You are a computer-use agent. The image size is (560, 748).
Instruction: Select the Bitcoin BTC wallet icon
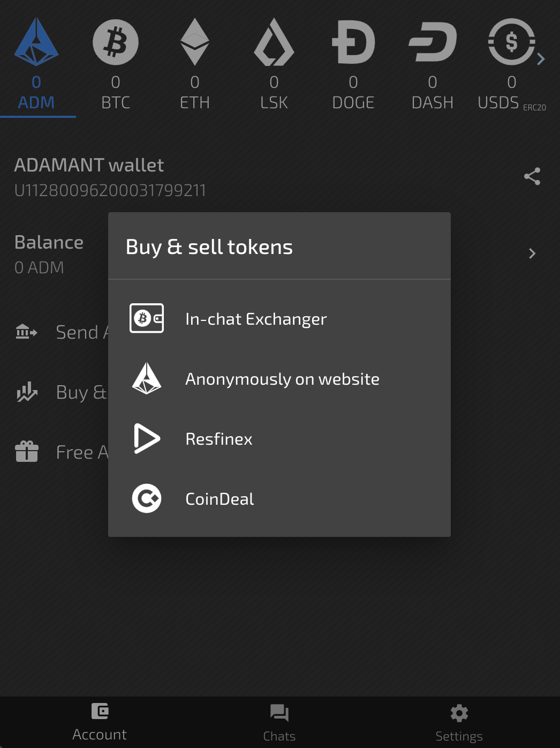point(116,42)
